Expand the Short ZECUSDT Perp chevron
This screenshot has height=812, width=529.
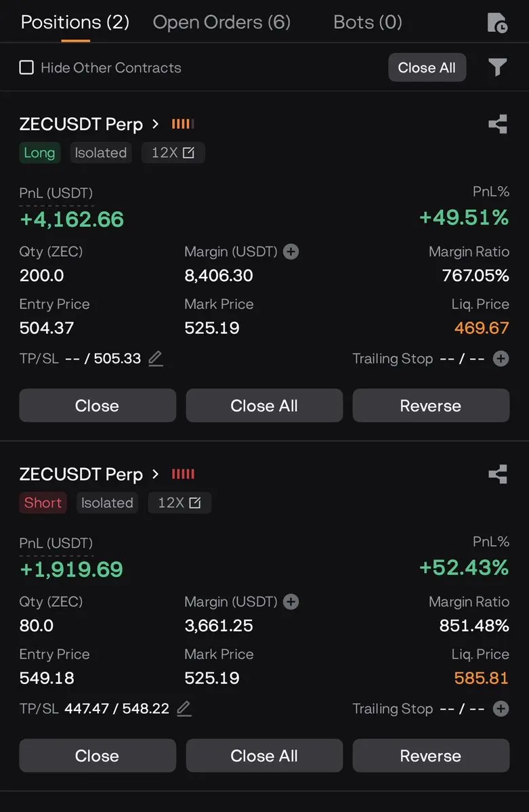(155, 474)
